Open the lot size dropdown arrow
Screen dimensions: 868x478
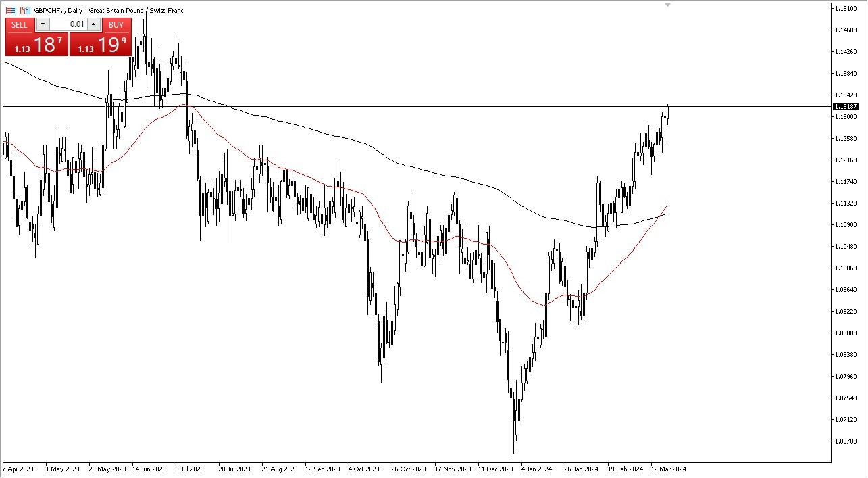point(43,24)
